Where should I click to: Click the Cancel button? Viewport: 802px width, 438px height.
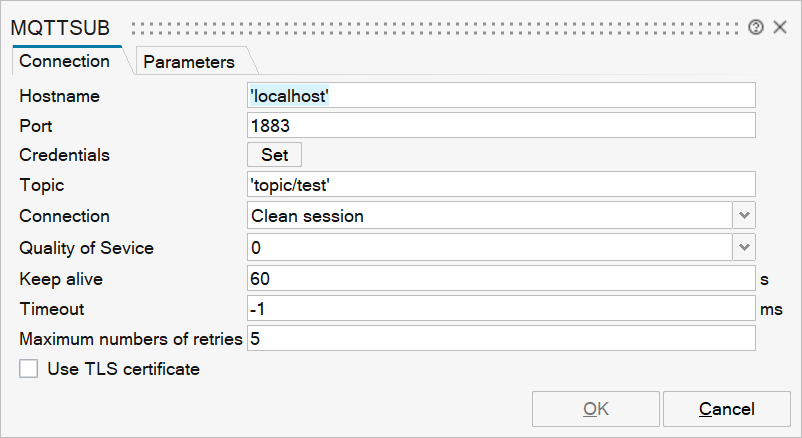point(727,409)
